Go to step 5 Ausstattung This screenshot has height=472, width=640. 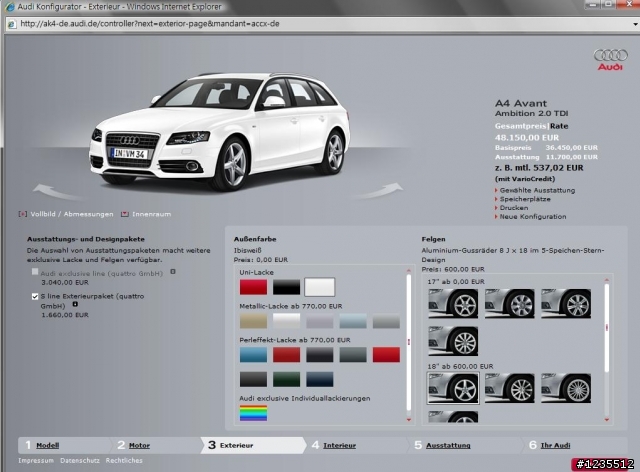pyautogui.click(x=448, y=445)
